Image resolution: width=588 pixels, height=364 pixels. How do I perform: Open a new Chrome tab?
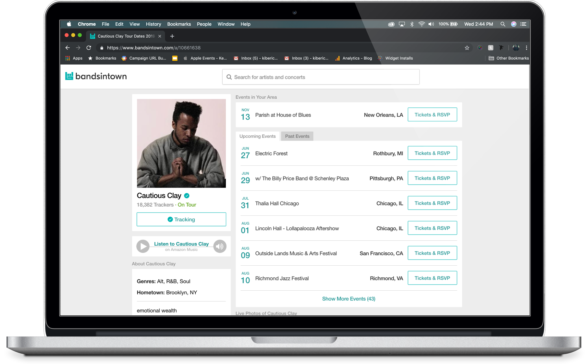172,36
